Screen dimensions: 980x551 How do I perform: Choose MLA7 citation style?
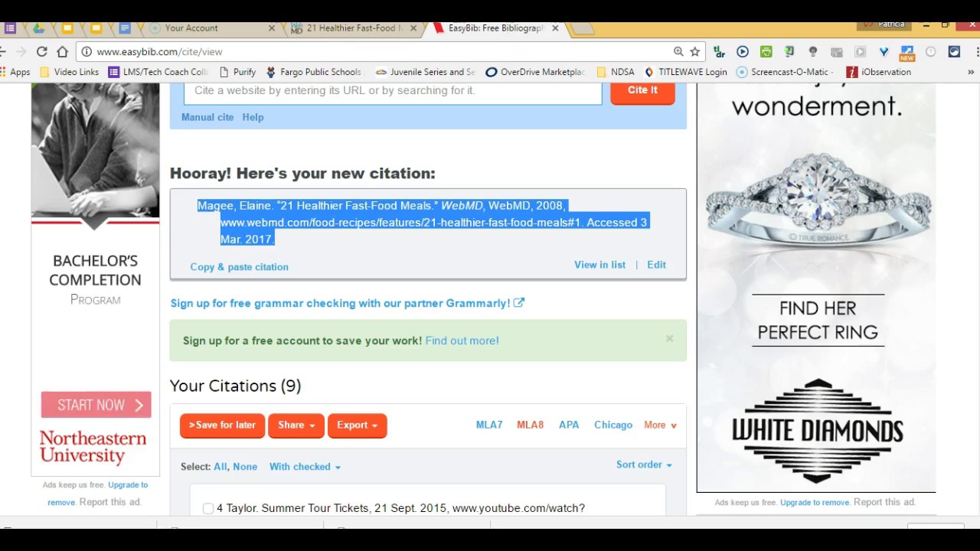[489, 425]
